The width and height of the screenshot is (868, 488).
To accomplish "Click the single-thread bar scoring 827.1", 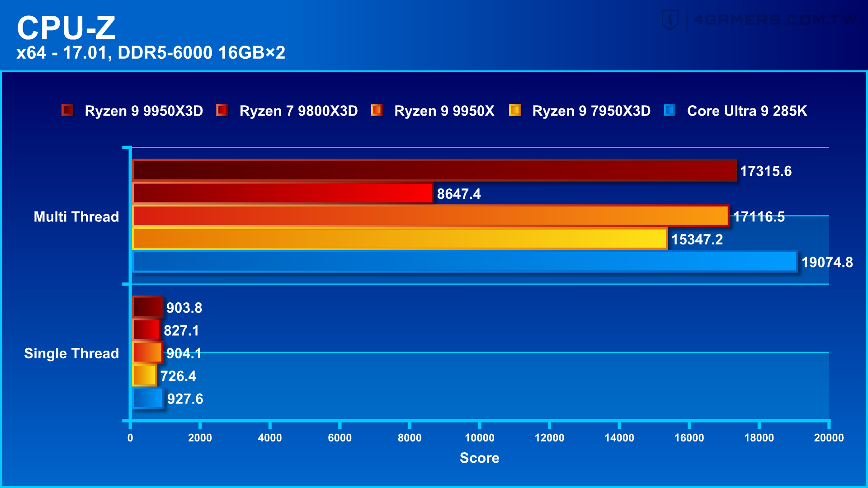I will point(146,330).
